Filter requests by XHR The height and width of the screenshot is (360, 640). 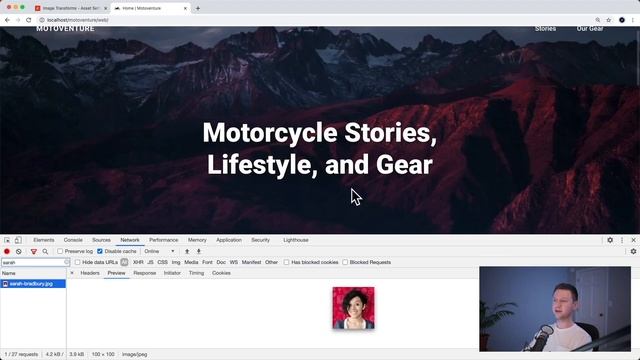[138, 262]
